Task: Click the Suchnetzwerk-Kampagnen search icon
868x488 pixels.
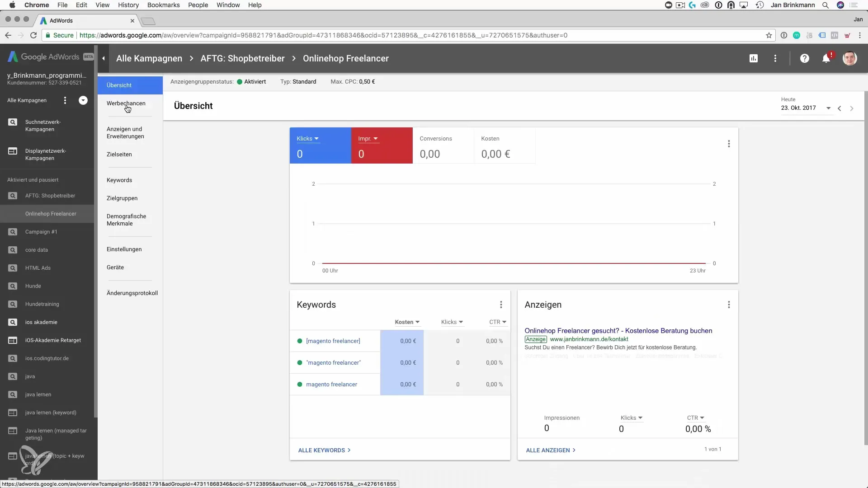Action: tap(13, 122)
